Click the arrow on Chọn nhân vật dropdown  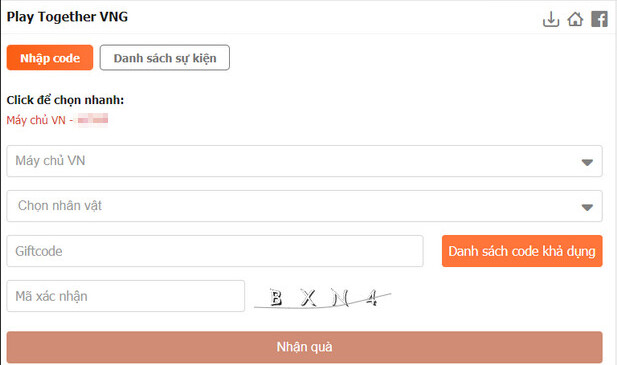(x=587, y=207)
